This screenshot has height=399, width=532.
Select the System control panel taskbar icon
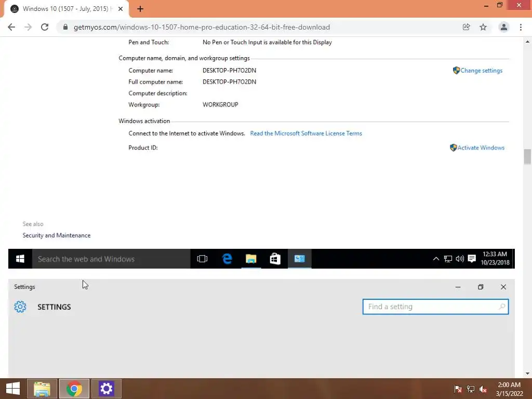tap(300, 259)
